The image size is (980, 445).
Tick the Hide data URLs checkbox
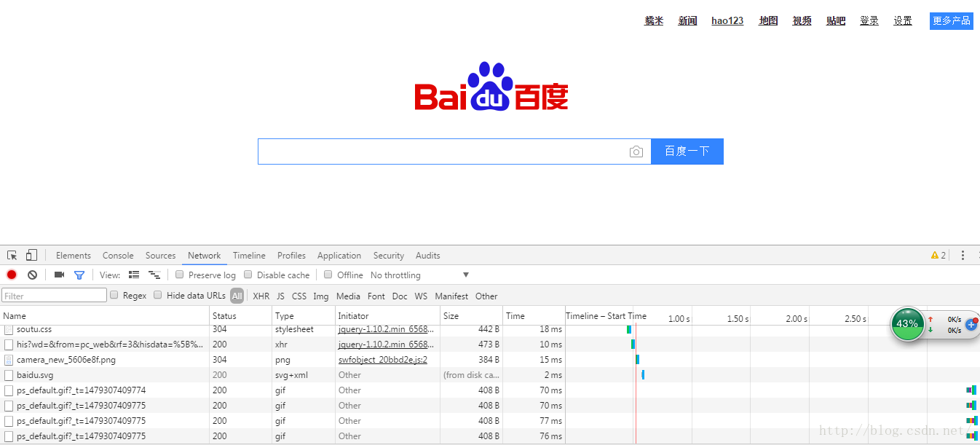click(x=158, y=295)
